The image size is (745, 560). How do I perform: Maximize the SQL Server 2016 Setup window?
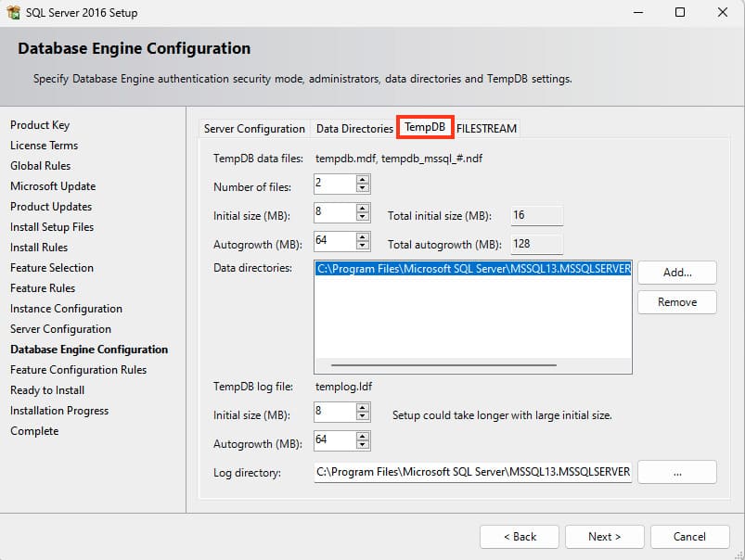click(x=680, y=13)
